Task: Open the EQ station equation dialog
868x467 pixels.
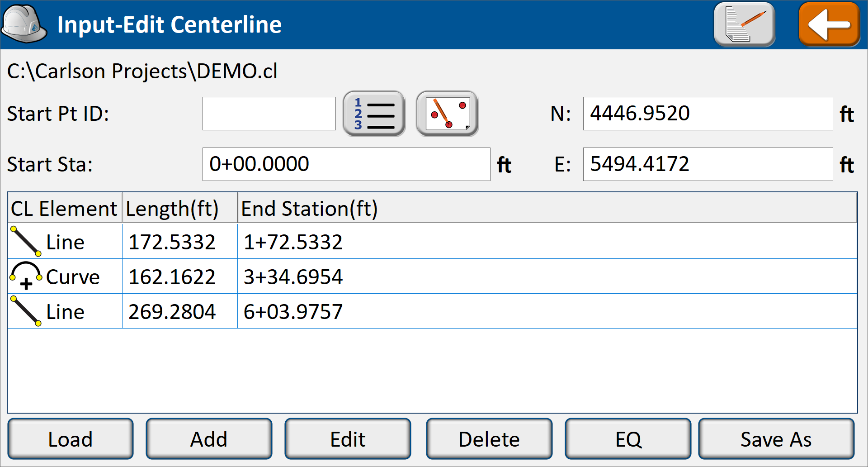Action: (x=628, y=439)
